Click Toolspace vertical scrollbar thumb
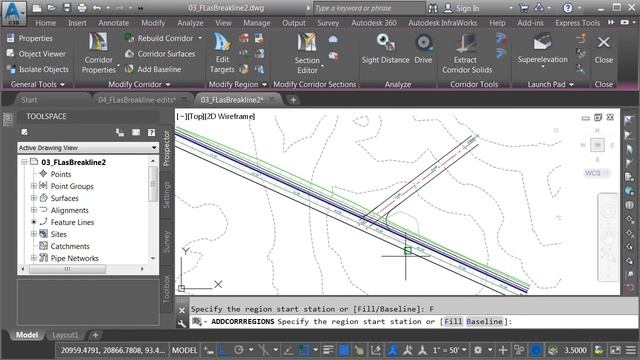The height and width of the screenshot is (360, 640). click(x=153, y=184)
